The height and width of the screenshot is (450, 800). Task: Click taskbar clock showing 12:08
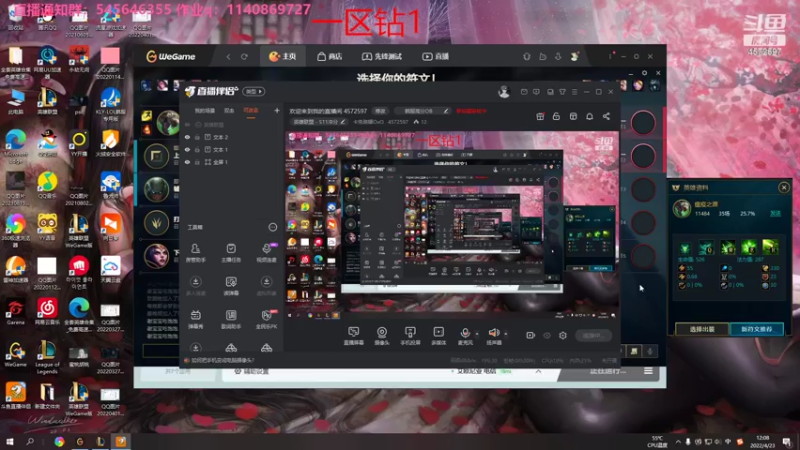point(763,442)
